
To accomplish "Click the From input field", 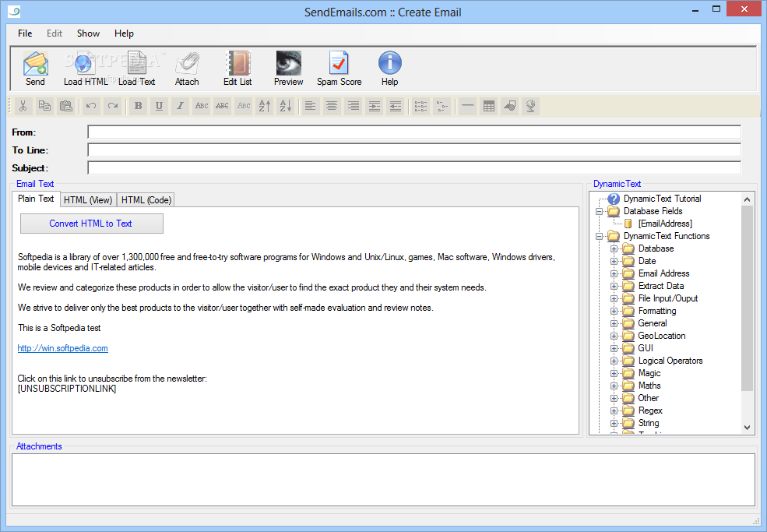I will click(414, 132).
